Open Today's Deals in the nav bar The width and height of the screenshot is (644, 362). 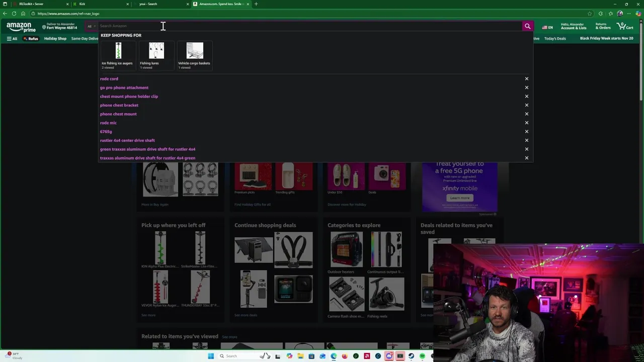click(555, 39)
